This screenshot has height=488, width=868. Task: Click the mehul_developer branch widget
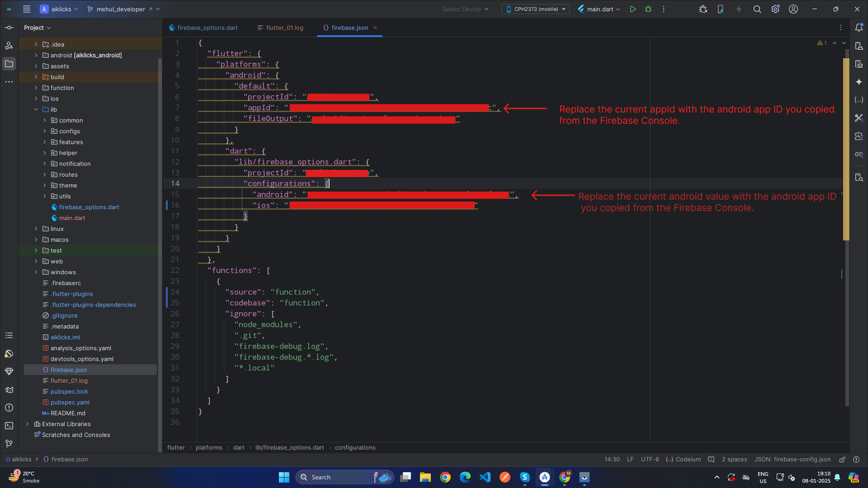120,9
